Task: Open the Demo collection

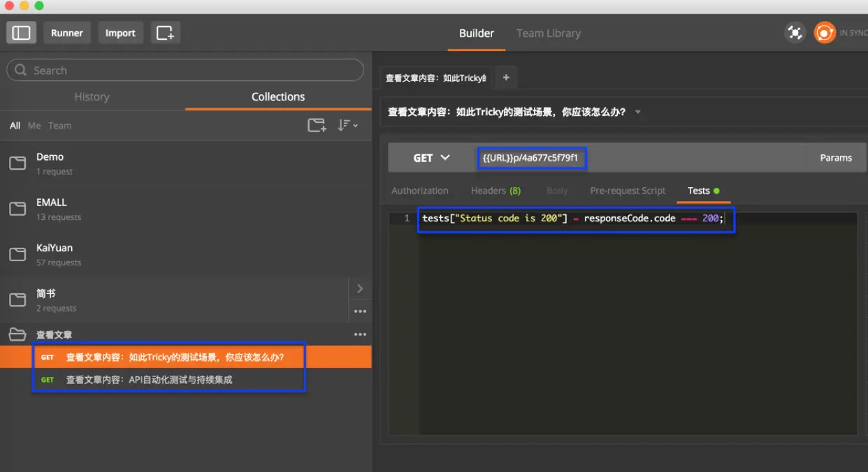Action: tap(185, 163)
